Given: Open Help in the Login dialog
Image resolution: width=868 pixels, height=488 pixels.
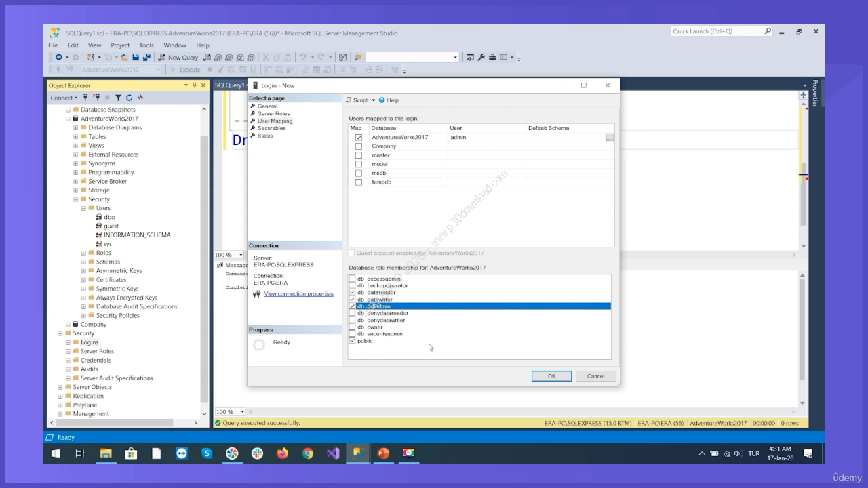Looking at the screenshot, I should (x=389, y=100).
